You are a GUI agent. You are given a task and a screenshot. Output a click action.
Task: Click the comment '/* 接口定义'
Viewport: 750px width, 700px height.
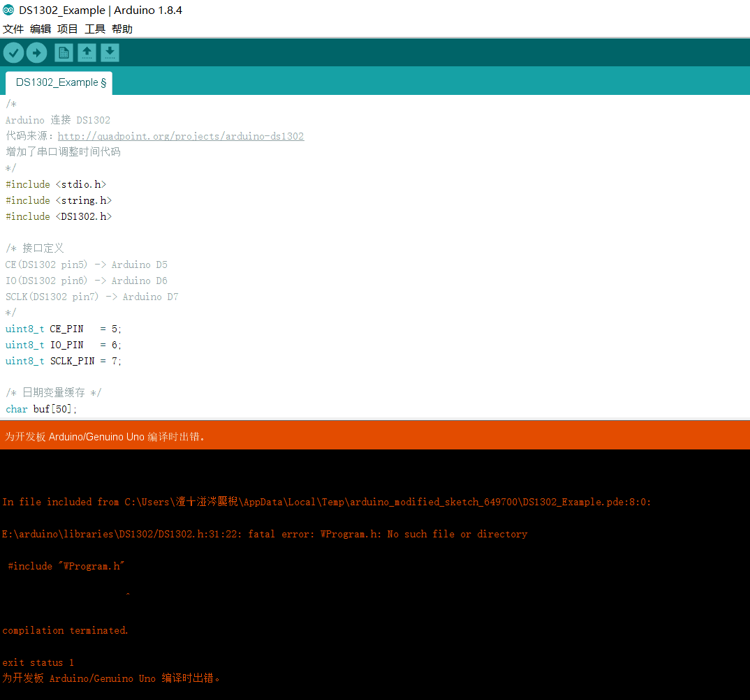pyautogui.click(x=34, y=248)
